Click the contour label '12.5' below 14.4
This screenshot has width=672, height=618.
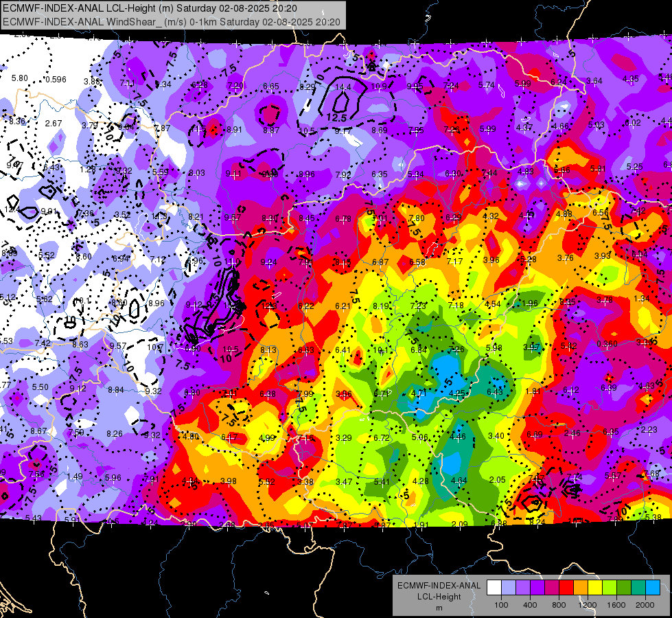[x=336, y=117]
